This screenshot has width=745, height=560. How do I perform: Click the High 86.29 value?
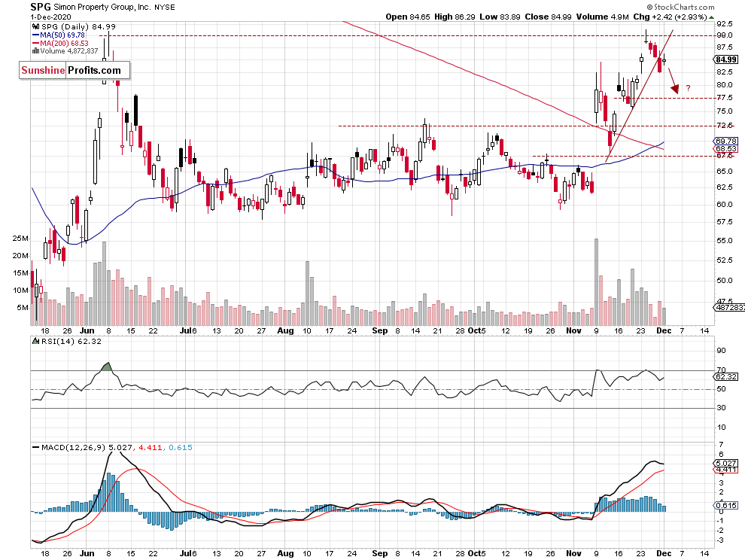click(x=455, y=17)
